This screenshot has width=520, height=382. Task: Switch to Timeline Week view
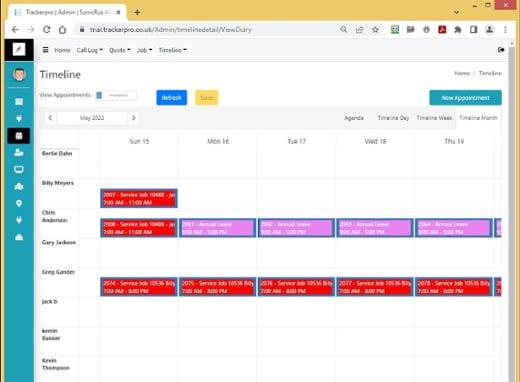(x=434, y=118)
